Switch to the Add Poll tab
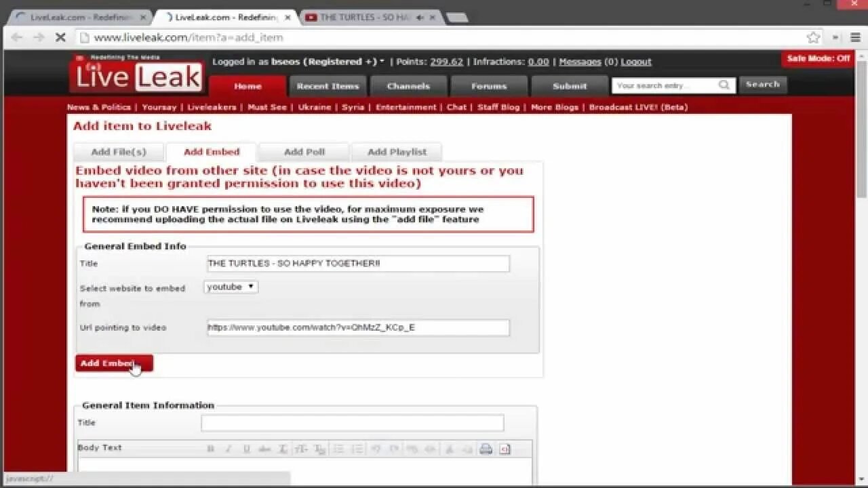The width and height of the screenshot is (868, 488). click(x=304, y=152)
